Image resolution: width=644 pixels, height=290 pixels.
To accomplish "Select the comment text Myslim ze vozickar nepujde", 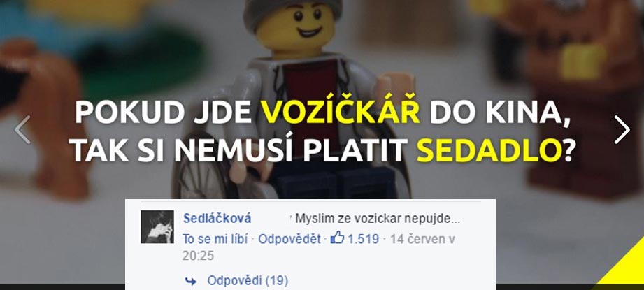I will coord(378,219).
